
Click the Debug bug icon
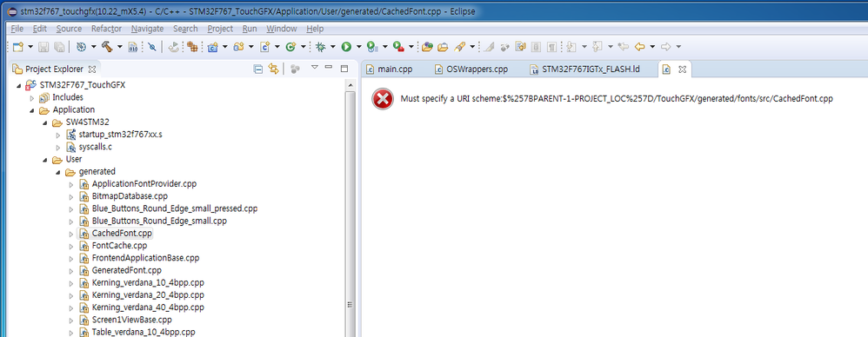321,47
